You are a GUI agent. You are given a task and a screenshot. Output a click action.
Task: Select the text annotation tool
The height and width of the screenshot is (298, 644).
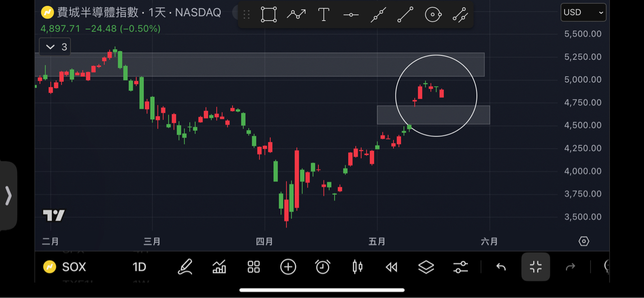point(324,15)
